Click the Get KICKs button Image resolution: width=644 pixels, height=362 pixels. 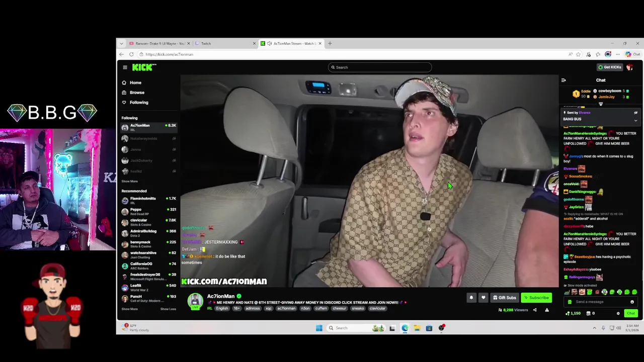[x=610, y=67]
